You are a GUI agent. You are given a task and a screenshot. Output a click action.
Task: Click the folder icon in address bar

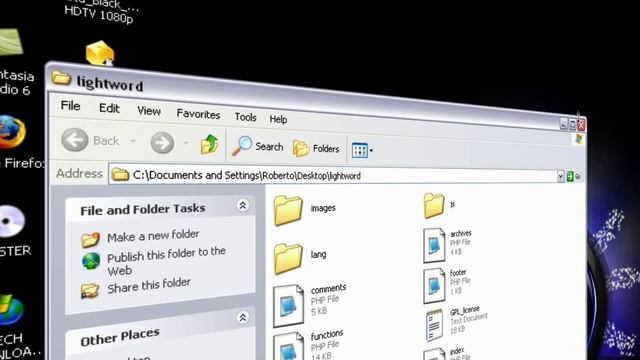point(120,174)
